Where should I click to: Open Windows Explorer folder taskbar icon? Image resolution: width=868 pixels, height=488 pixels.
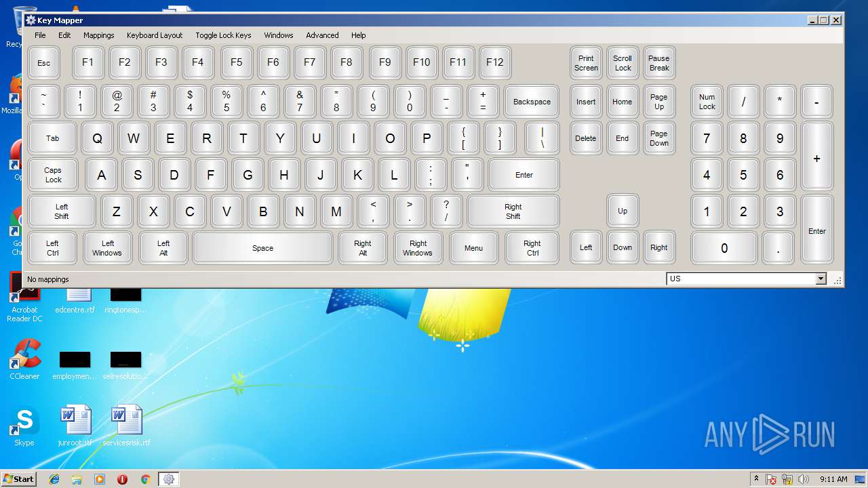pos(77,479)
